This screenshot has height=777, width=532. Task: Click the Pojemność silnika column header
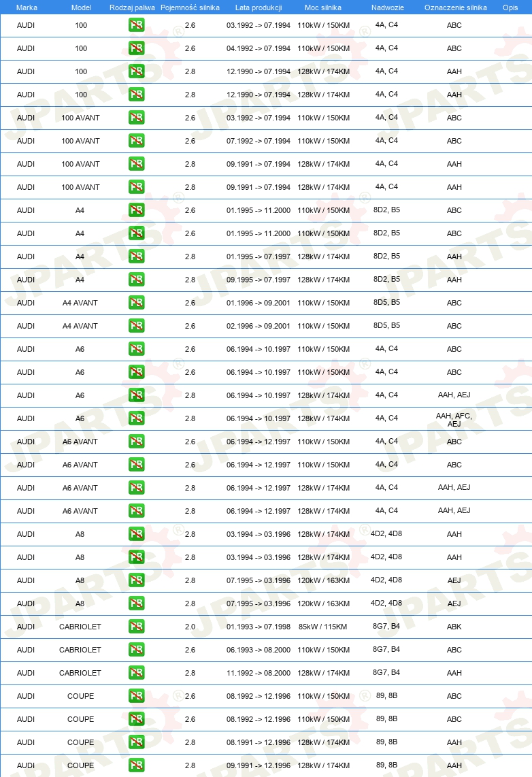click(190, 7)
